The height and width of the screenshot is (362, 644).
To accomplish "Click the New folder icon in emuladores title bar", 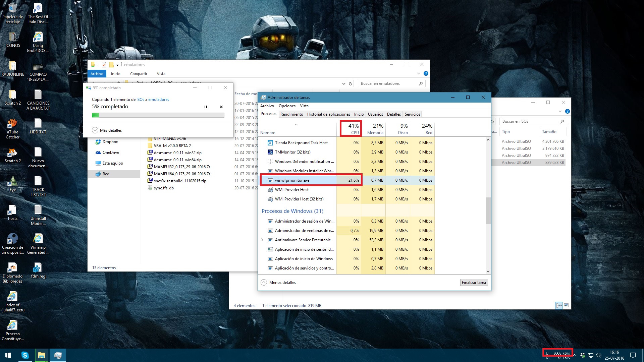I will pos(111,65).
